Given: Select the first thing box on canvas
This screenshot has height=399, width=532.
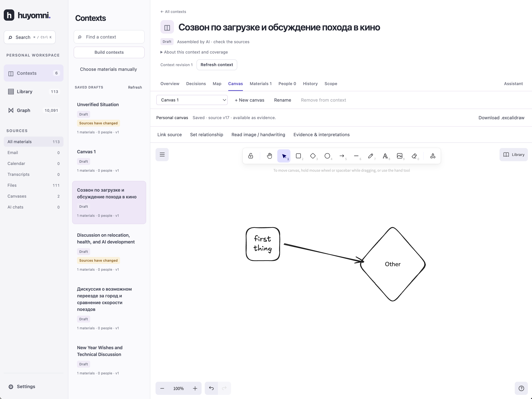Looking at the screenshot, I should pyautogui.click(x=263, y=244).
